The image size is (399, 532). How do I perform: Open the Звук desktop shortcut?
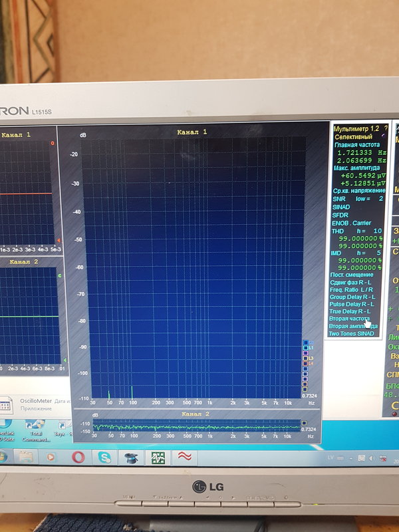[x=63, y=429]
